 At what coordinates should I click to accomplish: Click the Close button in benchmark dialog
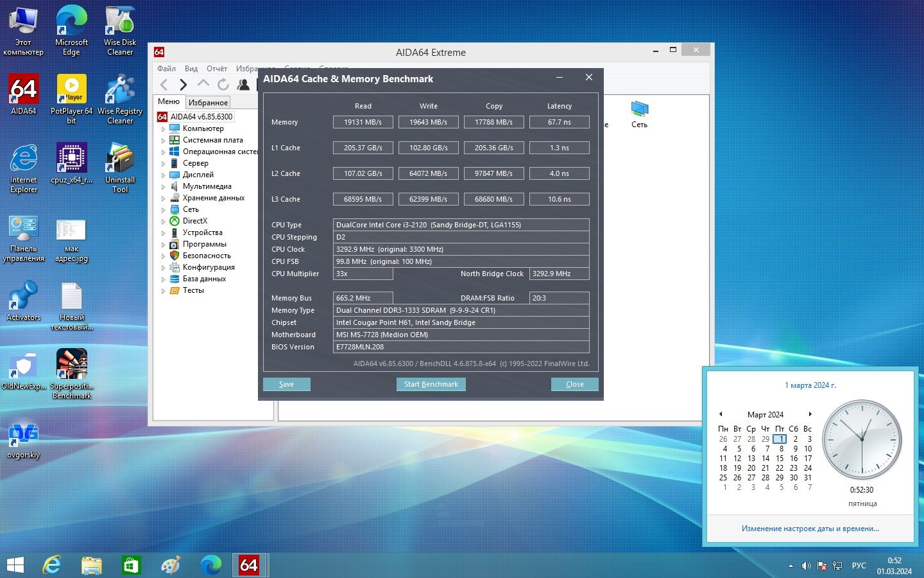coord(575,384)
